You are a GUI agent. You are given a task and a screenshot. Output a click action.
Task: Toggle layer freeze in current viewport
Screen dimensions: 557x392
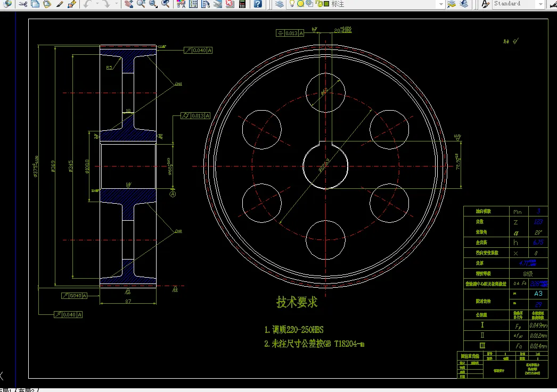pos(309,4)
